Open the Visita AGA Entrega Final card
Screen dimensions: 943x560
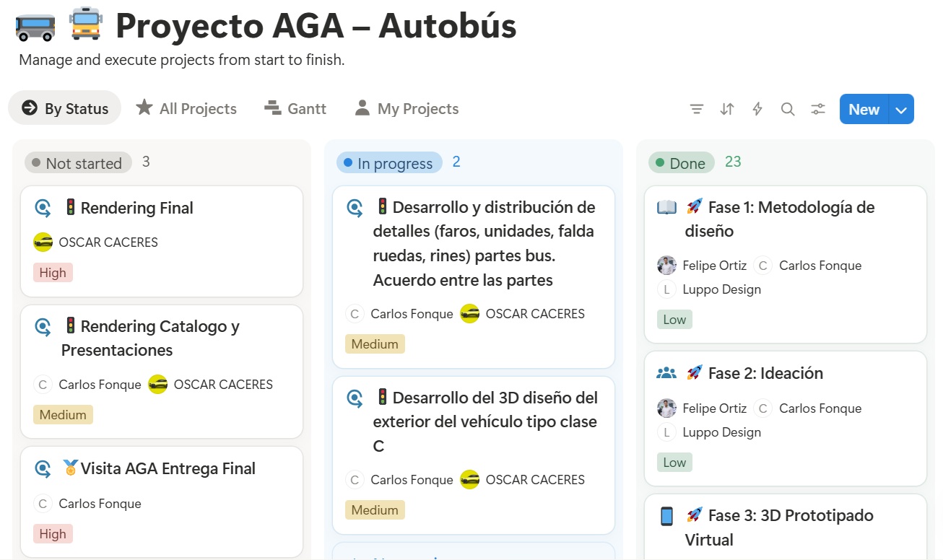click(x=168, y=469)
